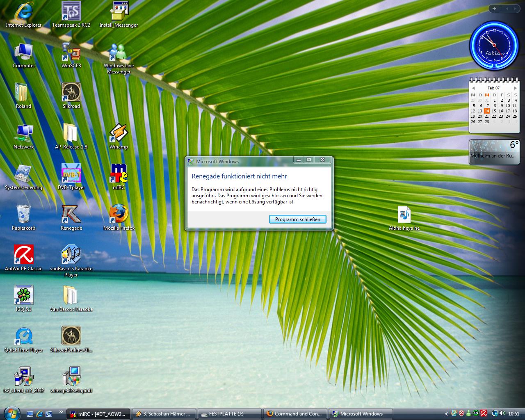Image resolution: width=525 pixels, height=420 pixels.
Task: Select day 21 in calendar gadget
Action: [487, 116]
